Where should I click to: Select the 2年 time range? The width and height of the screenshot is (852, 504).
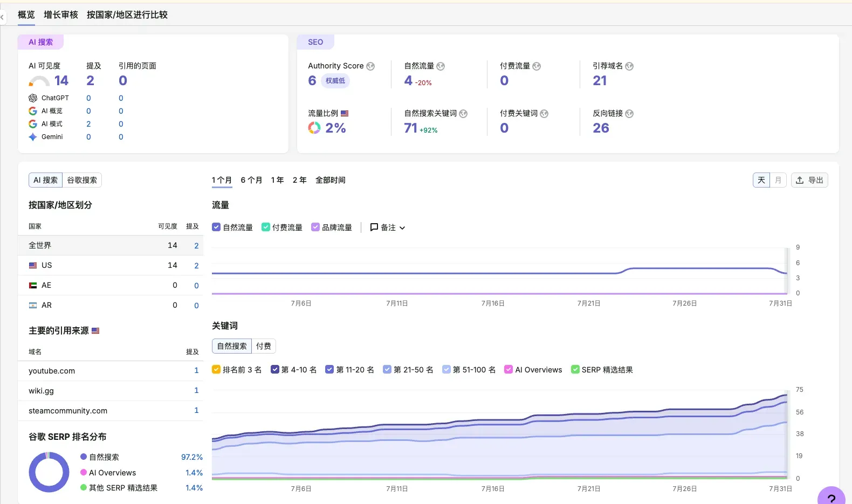point(300,180)
